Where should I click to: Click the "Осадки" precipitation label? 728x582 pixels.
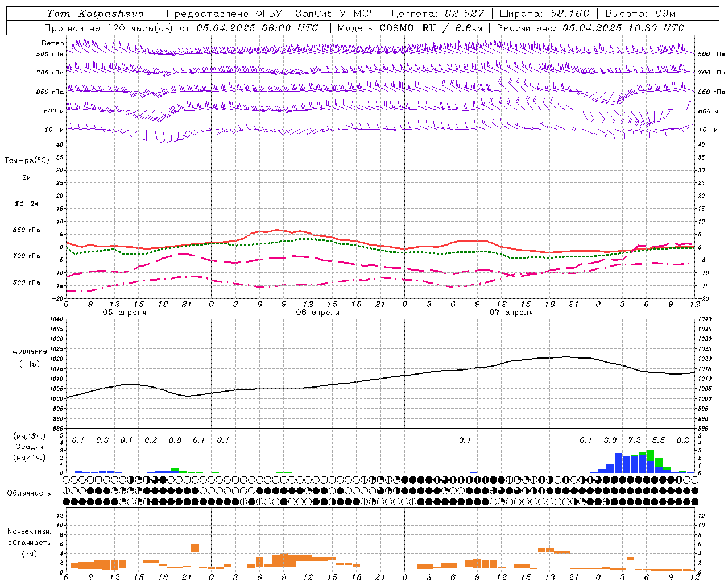coord(30,447)
